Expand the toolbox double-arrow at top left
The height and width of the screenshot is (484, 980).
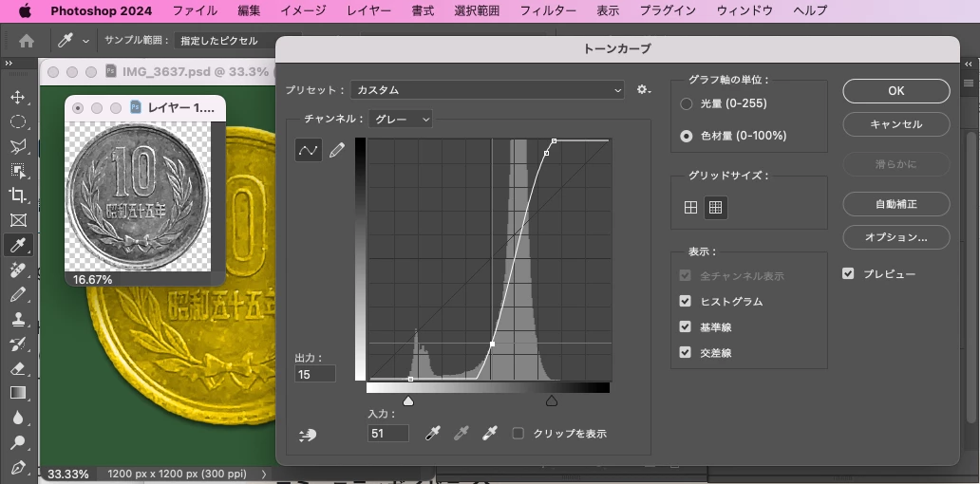9,64
